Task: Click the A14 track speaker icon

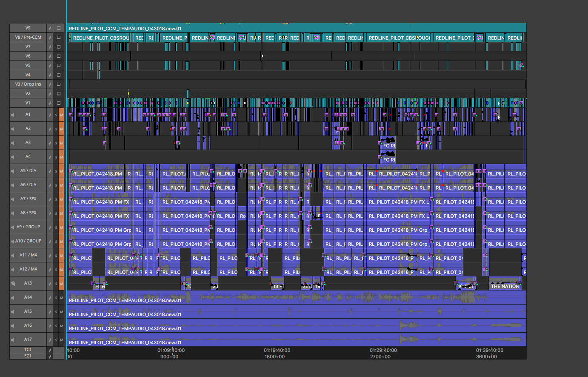Action: coord(12,298)
